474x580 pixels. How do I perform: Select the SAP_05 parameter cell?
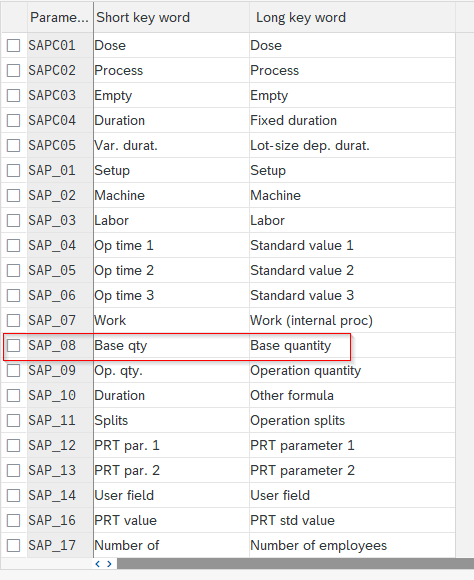[x=60, y=270]
